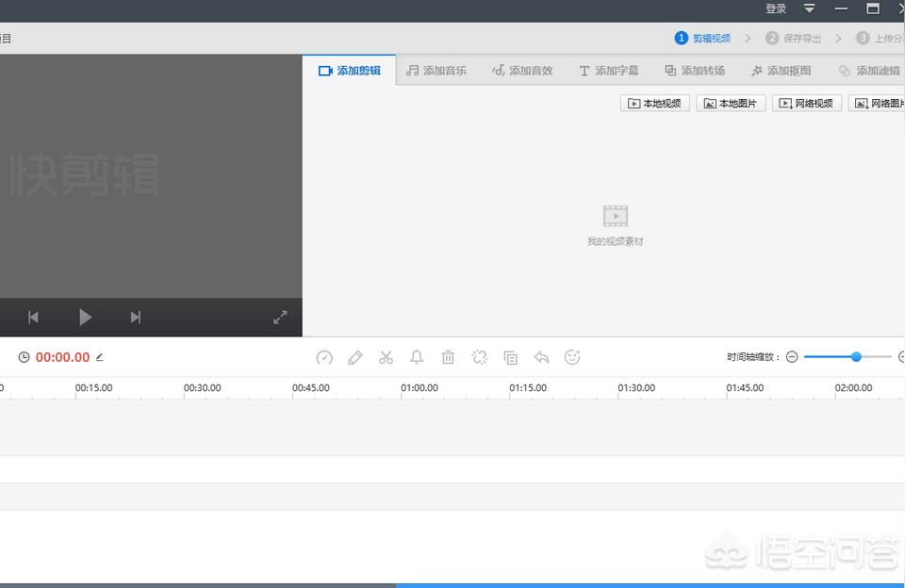Click the 网络图片 button
The width and height of the screenshot is (905, 588).
coord(877,104)
